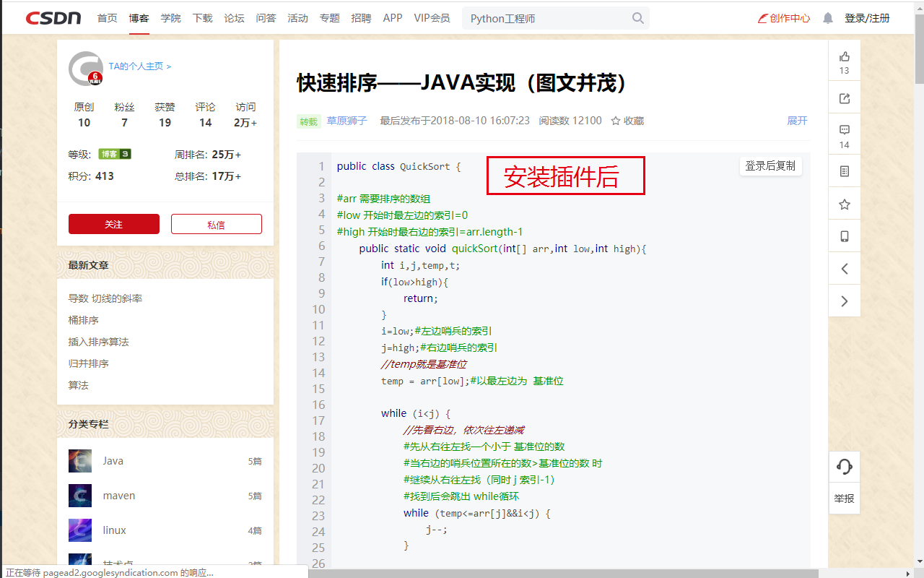Click 阅读数 12100 text
The image size is (924, 578).
click(570, 121)
